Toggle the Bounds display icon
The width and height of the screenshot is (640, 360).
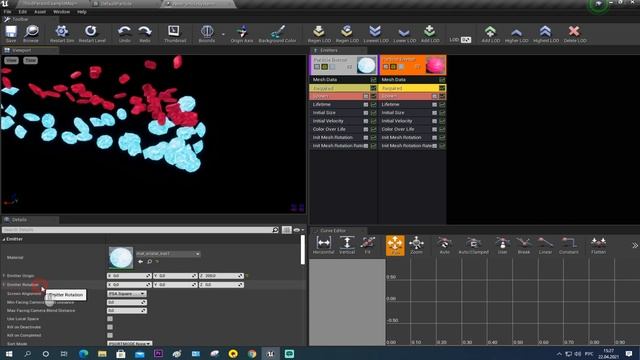[207, 33]
